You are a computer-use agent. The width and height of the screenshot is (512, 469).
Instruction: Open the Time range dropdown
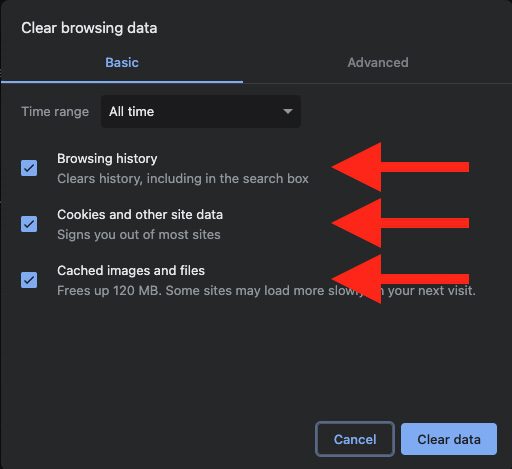pyautogui.click(x=201, y=111)
